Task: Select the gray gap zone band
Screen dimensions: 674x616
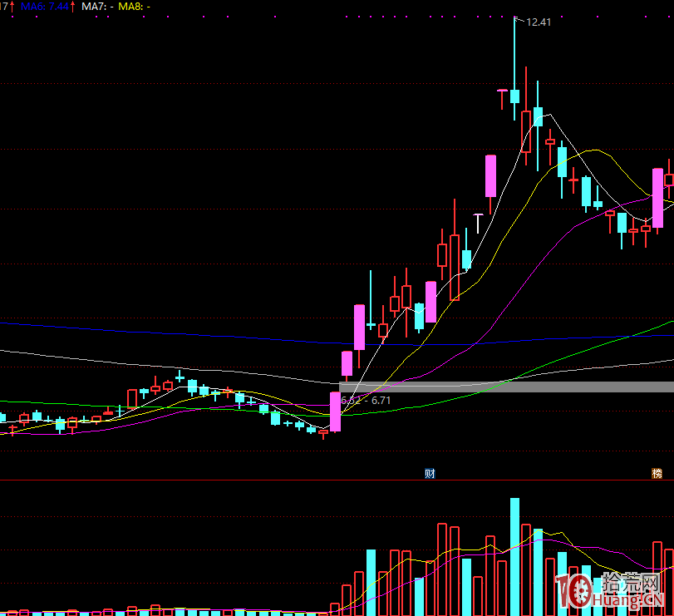Action: pos(506,387)
